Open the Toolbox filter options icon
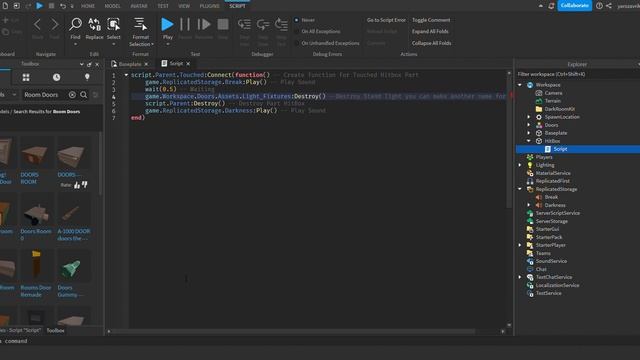Image resolution: width=640 pixels, height=360 pixels. 96,95
